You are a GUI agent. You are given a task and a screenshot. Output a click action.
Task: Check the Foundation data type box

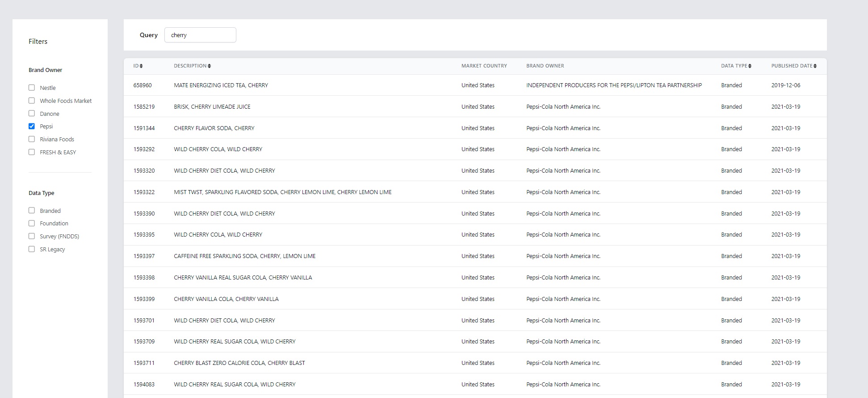[32, 223]
